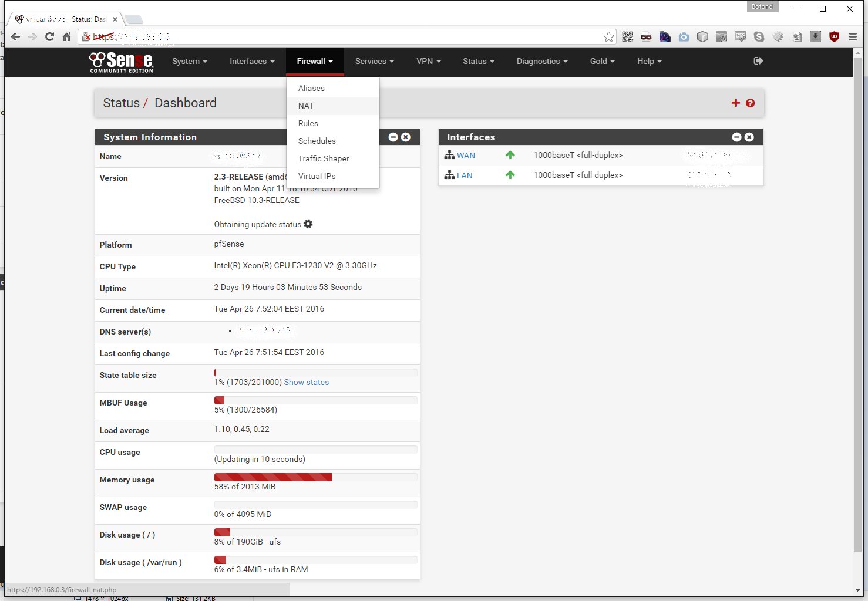Expand the Interfaces menu

[x=252, y=62]
